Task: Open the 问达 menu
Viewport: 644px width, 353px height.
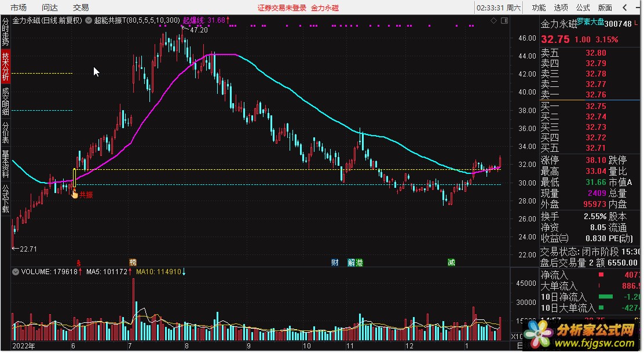Action: click(x=50, y=8)
